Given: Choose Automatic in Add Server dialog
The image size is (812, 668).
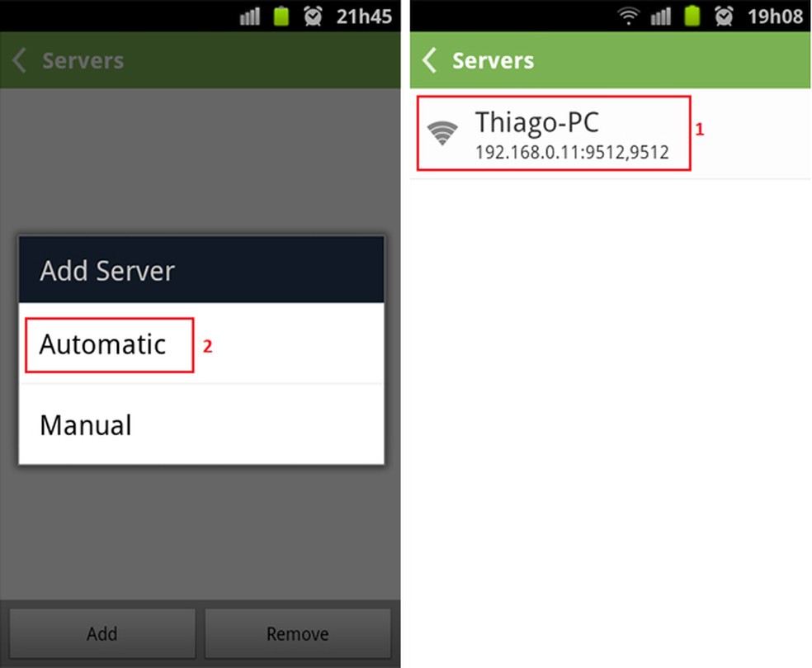Looking at the screenshot, I should [x=201, y=343].
